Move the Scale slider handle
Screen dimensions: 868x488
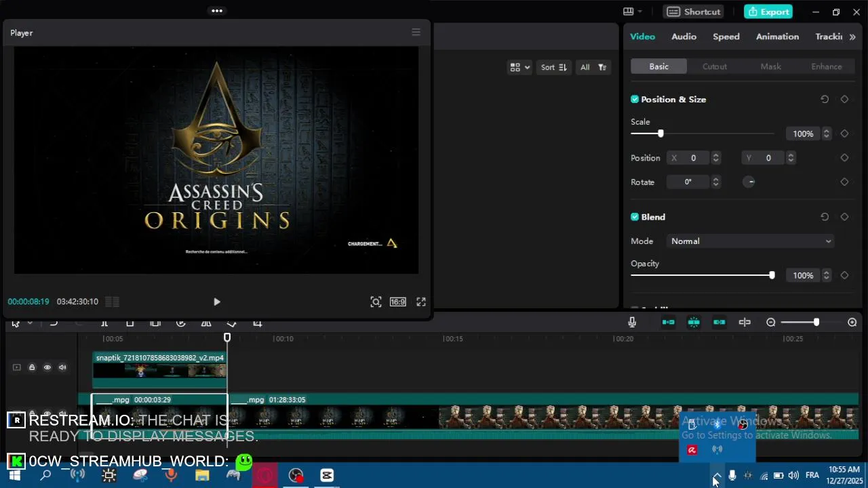click(x=660, y=134)
